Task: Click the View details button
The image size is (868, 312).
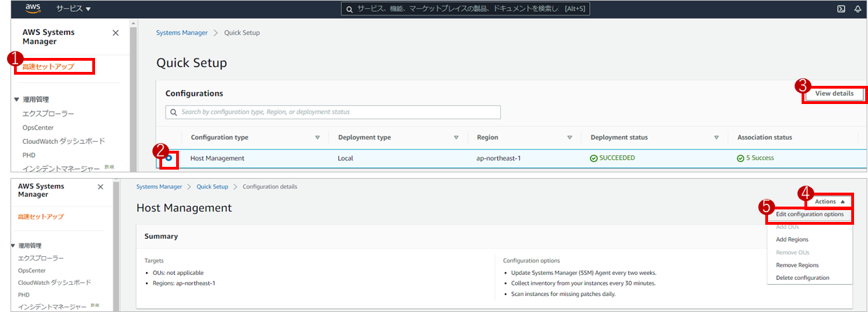Action: tap(834, 94)
